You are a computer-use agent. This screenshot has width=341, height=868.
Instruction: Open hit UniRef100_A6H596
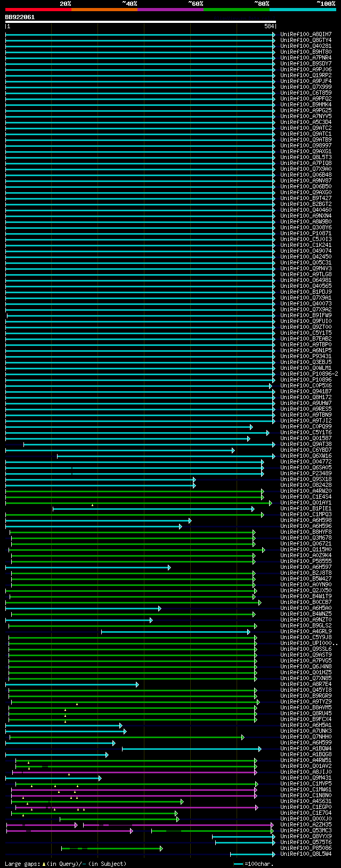pyautogui.click(x=306, y=526)
